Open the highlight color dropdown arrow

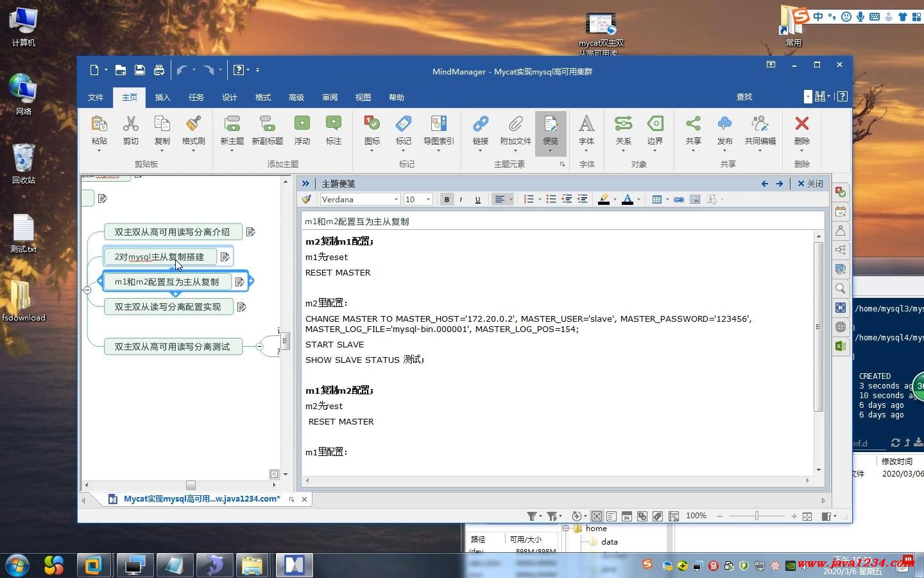(x=615, y=199)
